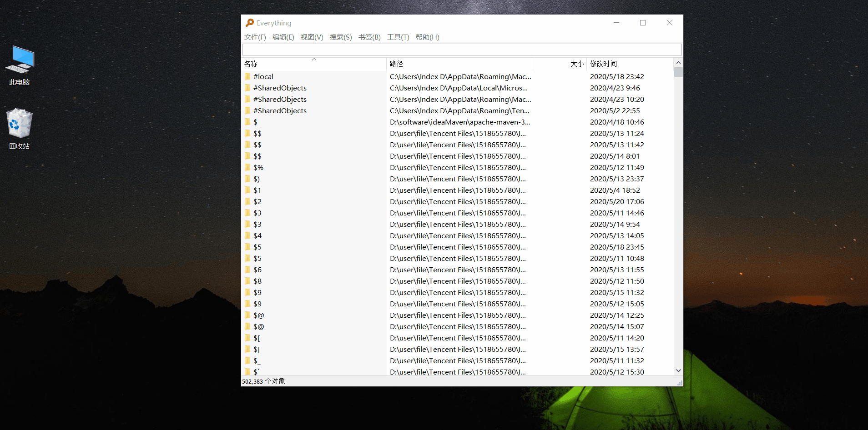Click folder icon of #SharedObjects modified 2020/4/23 10:20
The height and width of the screenshot is (430, 868).
(247, 99)
